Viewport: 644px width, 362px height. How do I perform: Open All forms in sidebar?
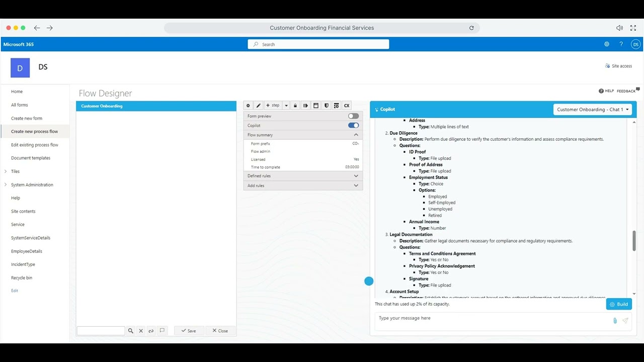(20, 105)
